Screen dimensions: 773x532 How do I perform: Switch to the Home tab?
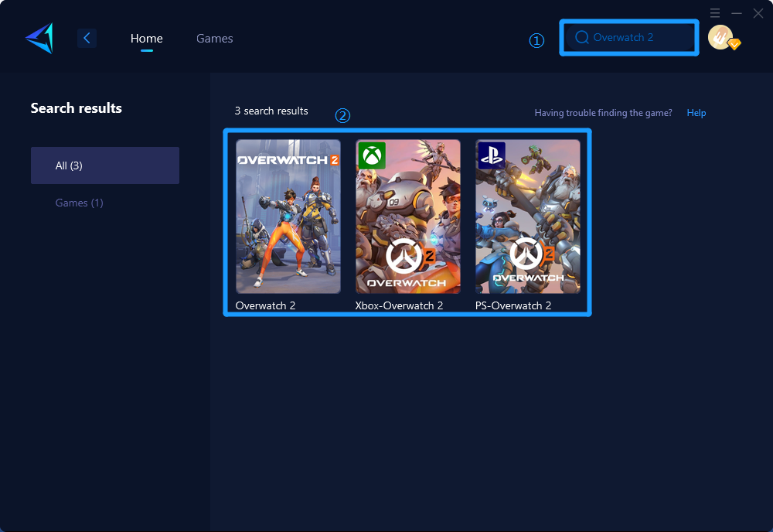[x=146, y=38]
